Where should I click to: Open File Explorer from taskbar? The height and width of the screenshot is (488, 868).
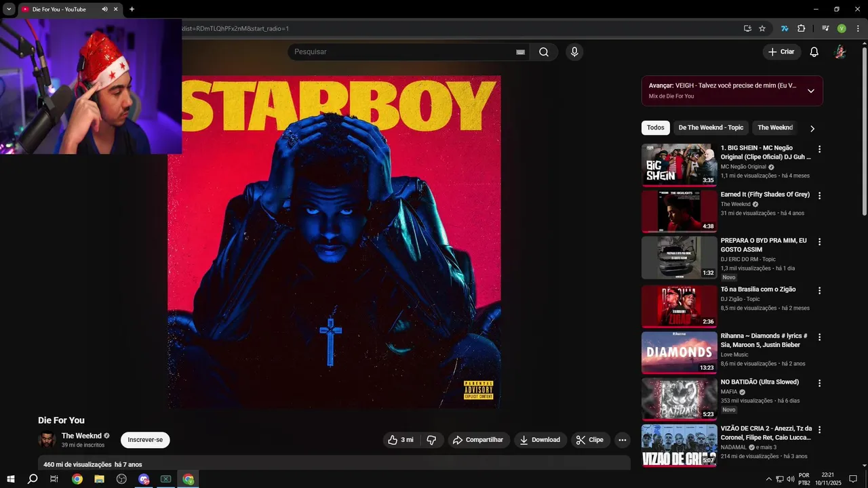[99, 479]
